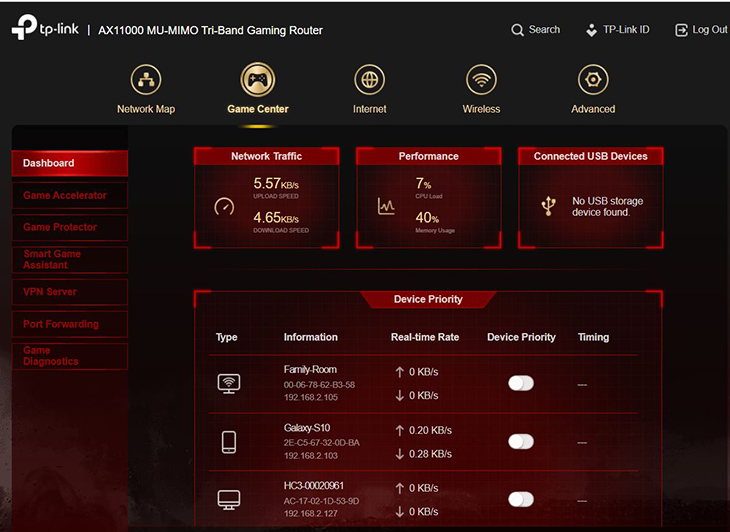The image size is (730, 532).
Task: Click the 40% Memory Usage value
Action: 427,217
